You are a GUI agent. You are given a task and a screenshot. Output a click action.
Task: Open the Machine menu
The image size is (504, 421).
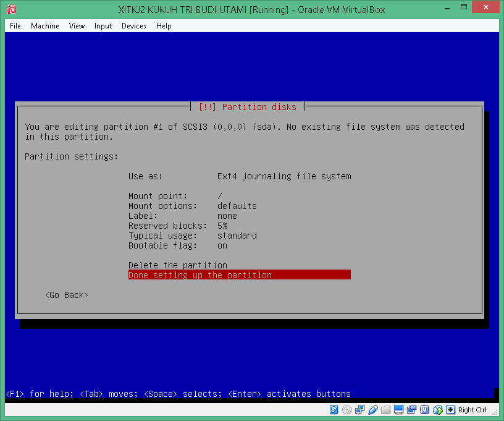pos(45,26)
